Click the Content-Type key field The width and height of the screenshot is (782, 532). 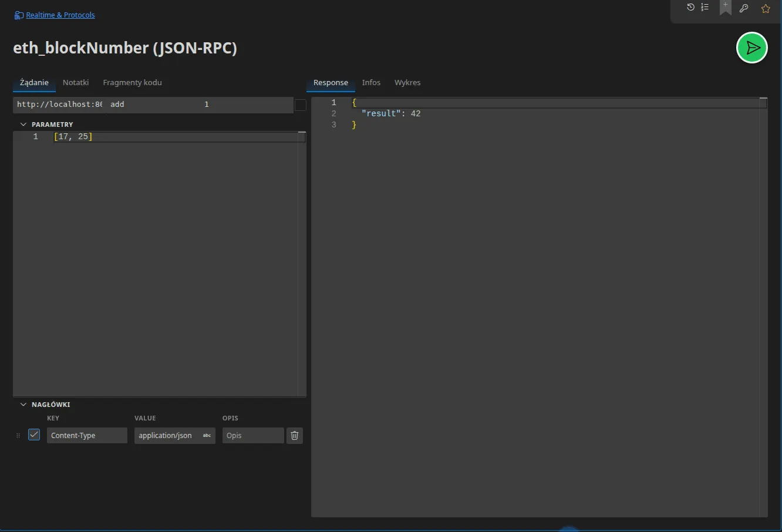pos(87,435)
